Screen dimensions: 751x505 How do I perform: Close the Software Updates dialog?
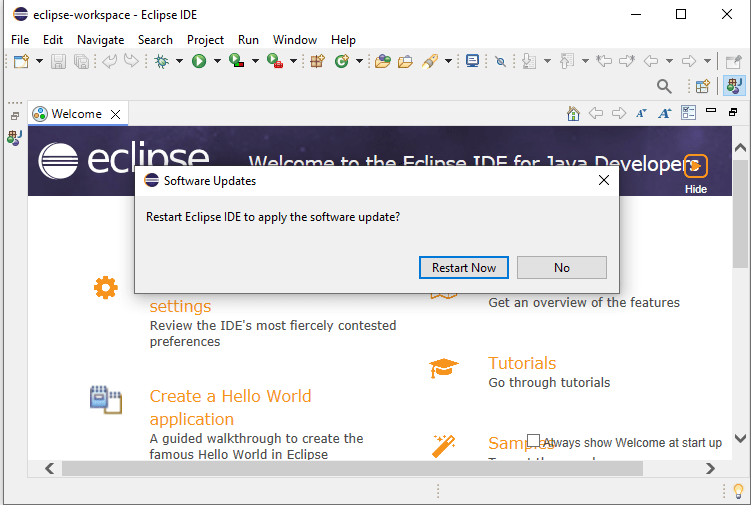(x=604, y=180)
